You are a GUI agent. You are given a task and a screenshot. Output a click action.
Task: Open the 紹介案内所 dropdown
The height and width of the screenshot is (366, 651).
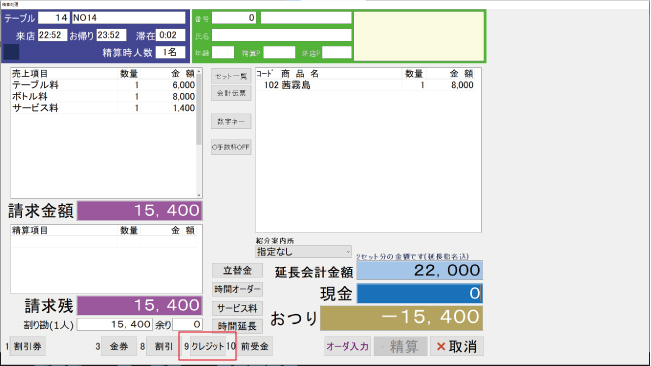click(303, 251)
